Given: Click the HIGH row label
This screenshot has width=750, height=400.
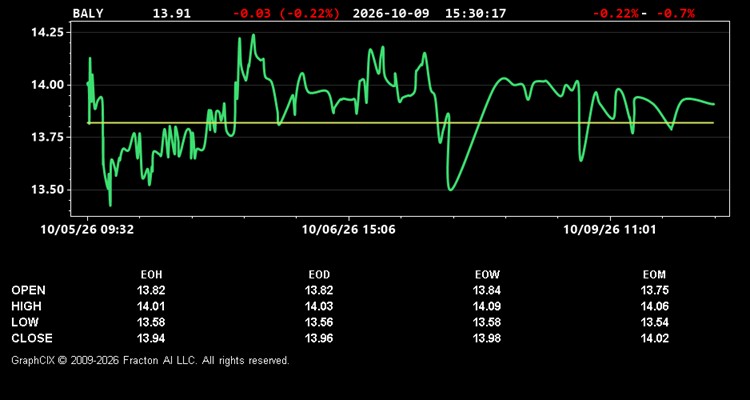Looking at the screenshot, I should click(26, 306).
